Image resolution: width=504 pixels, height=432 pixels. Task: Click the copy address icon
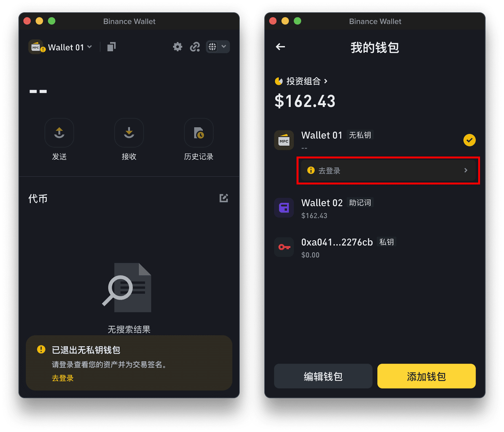pyautogui.click(x=112, y=47)
